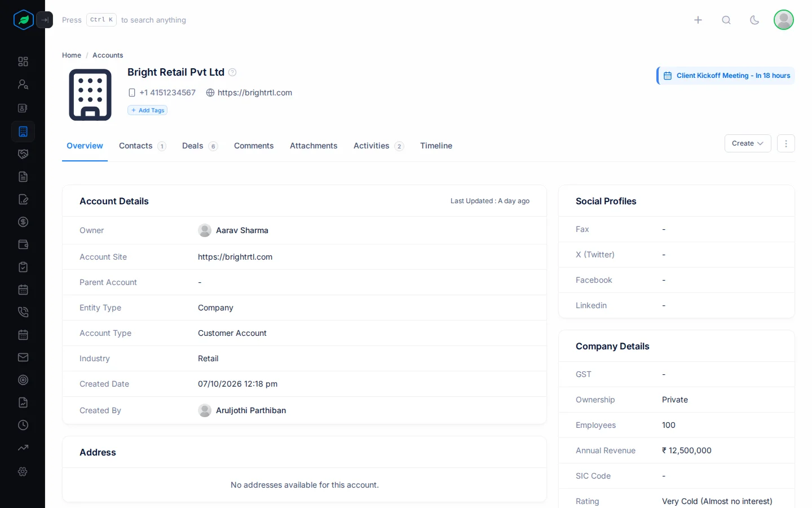Switch to the Activities tab
This screenshot has height=508, width=812.
[x=378, y=146]
